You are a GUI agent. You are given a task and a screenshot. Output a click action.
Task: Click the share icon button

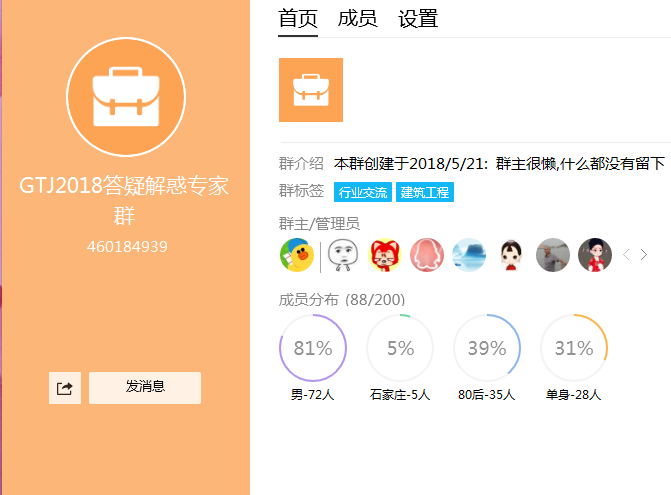pos(65,388)
